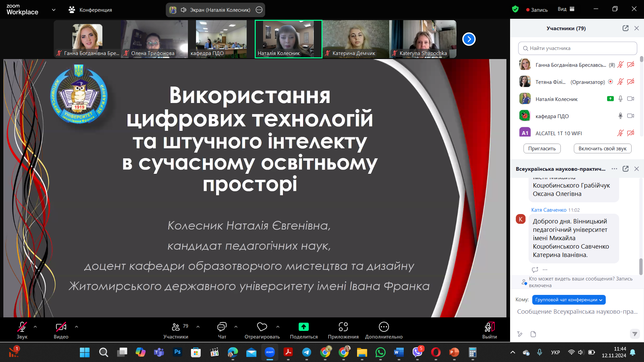The width and height of the screenshot is (644, 362).
Task: Click the chat panel vertical scrollbar
Action: tap(641, 266)
